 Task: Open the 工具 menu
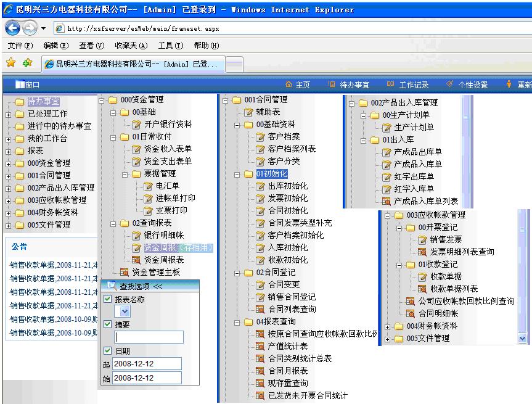(x=170, y=46)
